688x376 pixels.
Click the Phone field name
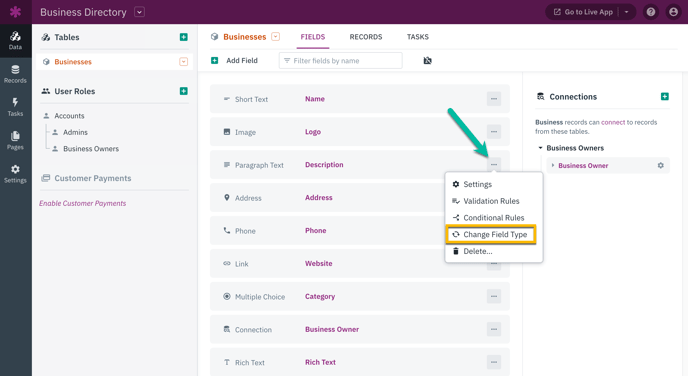(x=315, y=230)
